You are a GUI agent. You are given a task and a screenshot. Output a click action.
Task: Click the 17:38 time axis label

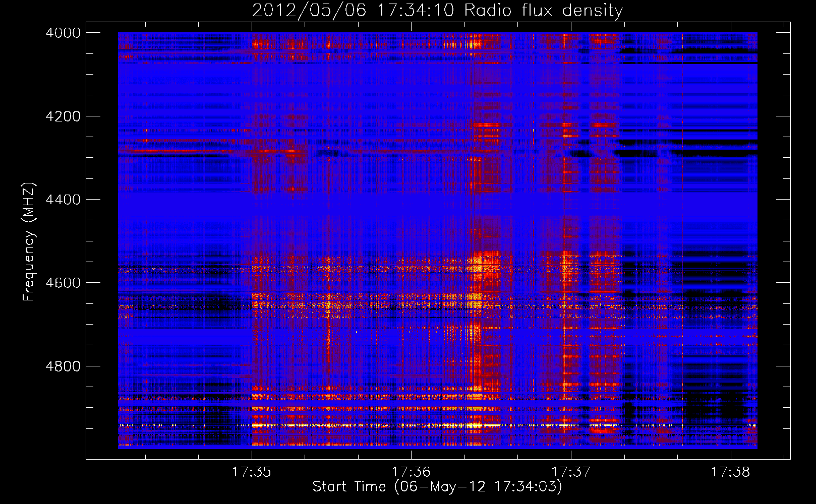pos(731,472)
